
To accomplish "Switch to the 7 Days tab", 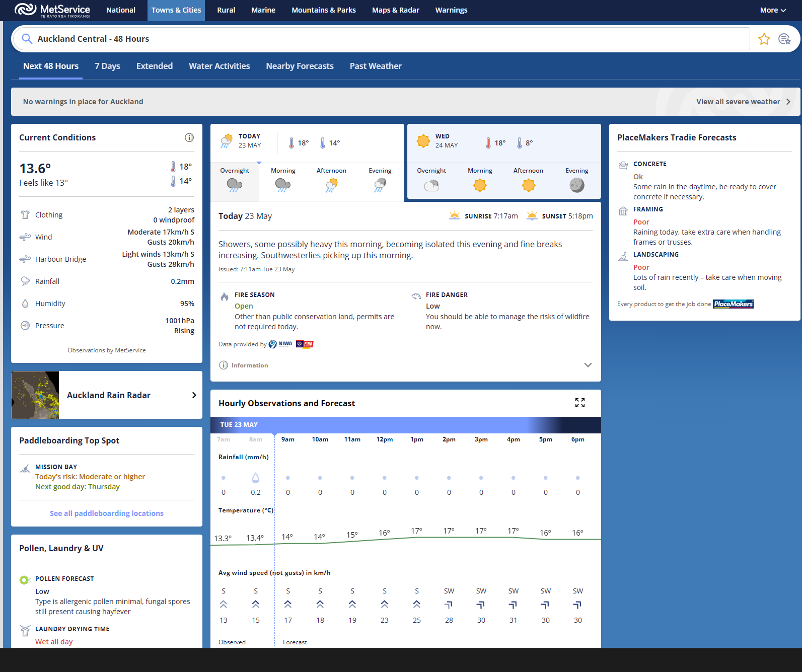I will click(107, 66).
